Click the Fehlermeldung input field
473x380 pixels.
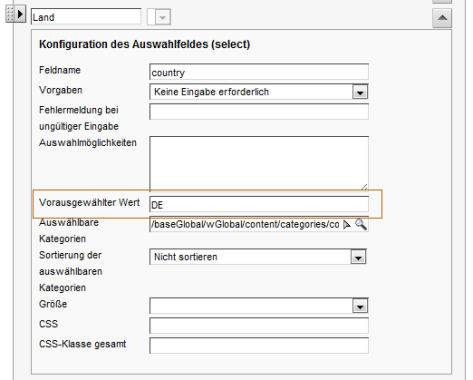pos(259,112)
